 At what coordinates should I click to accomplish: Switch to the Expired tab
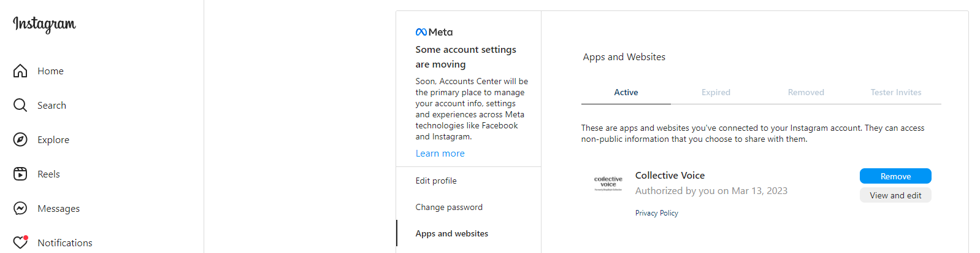[x=716, y=92]
